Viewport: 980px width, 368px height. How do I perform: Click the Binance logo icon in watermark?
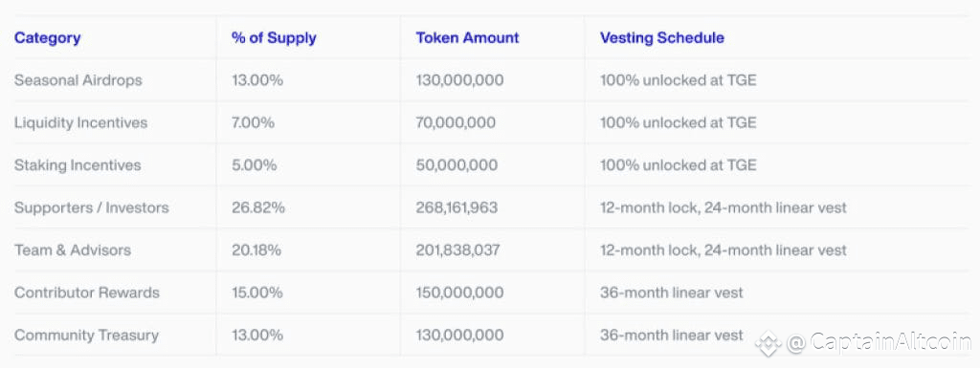(768, 343)
